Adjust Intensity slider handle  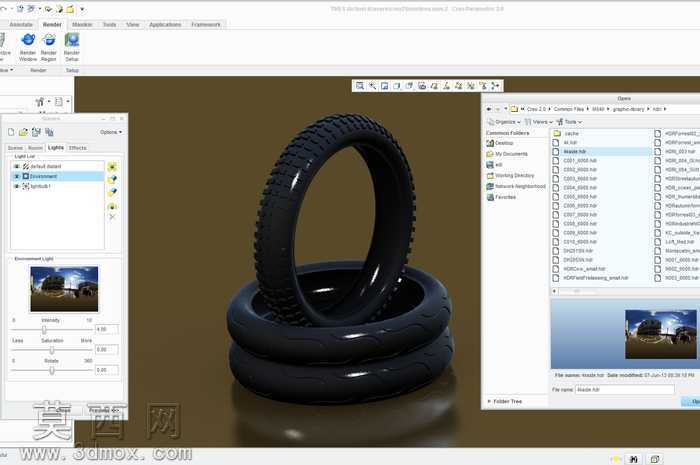(x=44, y=330)
